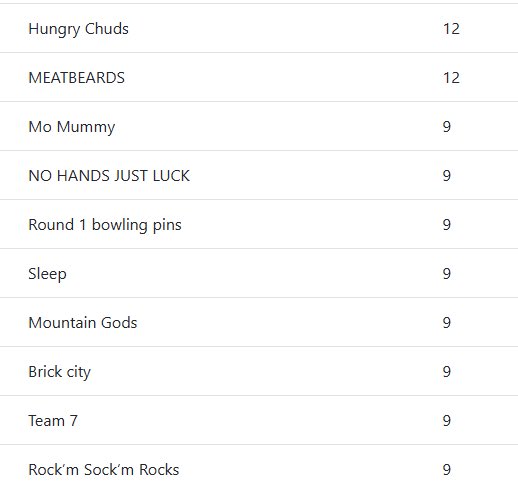Click score beside NO HANDS JUST LUCK
This screenshot has width=518, height=491.
click(447, 176)
